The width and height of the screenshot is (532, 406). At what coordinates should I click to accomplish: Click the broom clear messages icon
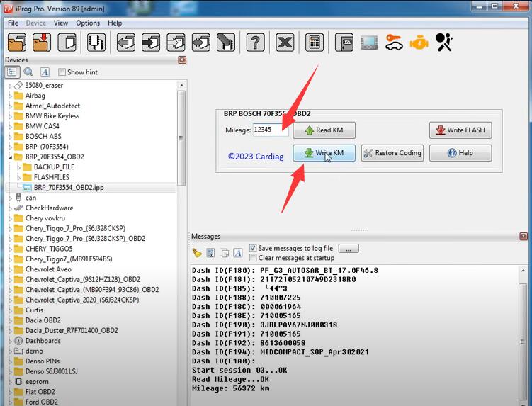197,253
